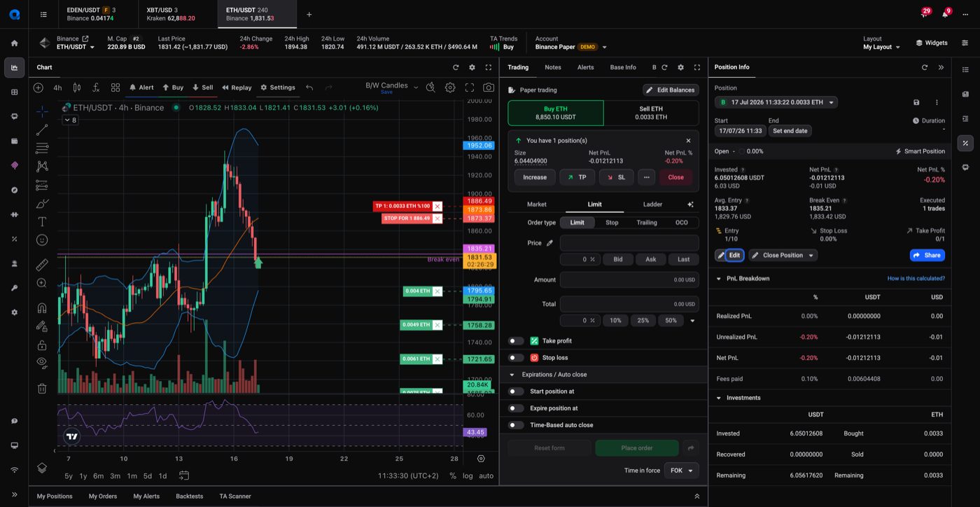Click the Increase position button
Image resolution: width=980 pixels, height=507 pixels.
click(x=535, y=177)
